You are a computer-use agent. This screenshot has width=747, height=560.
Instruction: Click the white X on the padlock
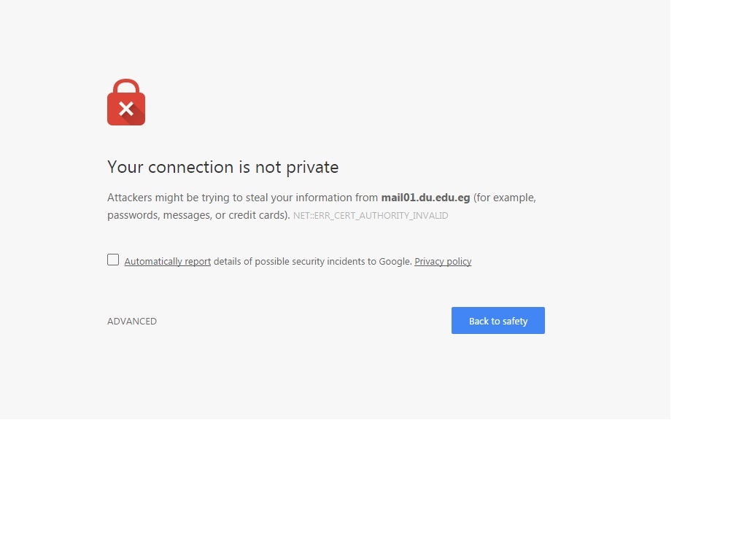126,109
